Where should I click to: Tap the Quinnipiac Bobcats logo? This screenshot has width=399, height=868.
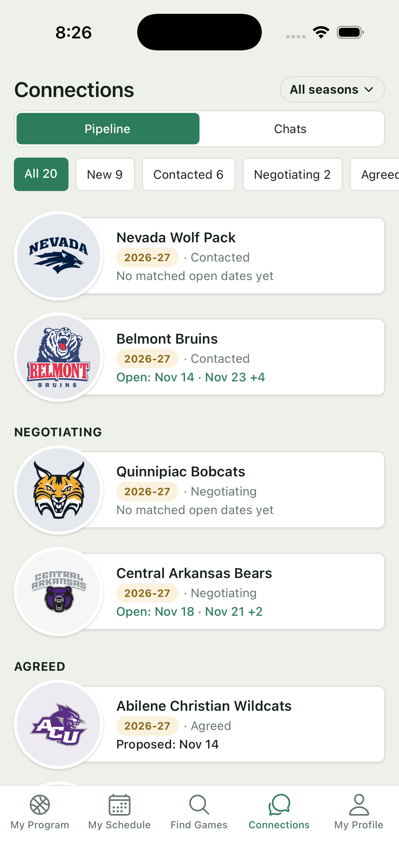(59, 490)
